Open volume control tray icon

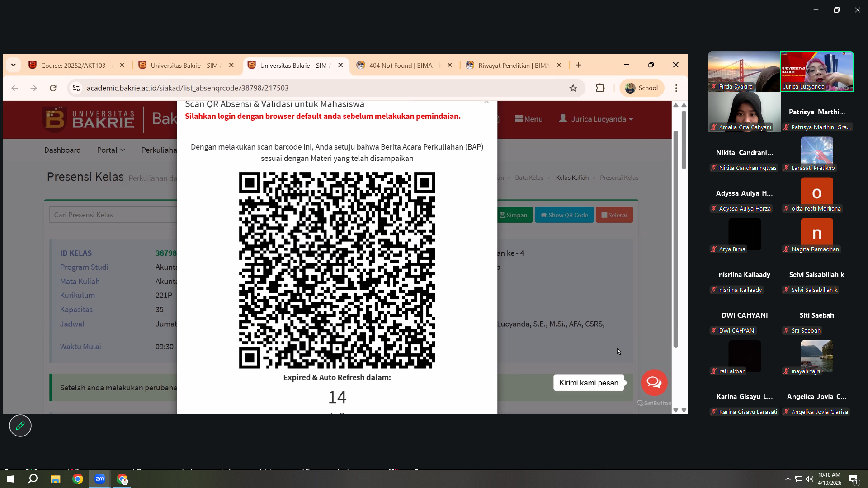tap(809, 479)
